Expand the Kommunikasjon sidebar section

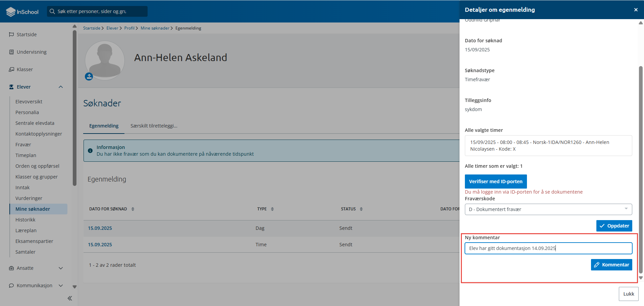pos(61,286)
